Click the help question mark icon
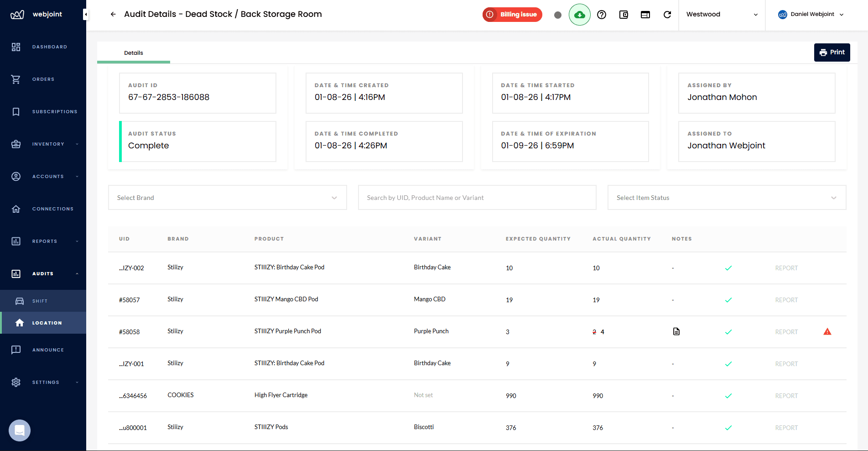This screenshot has width=868, height=451. 602,15
